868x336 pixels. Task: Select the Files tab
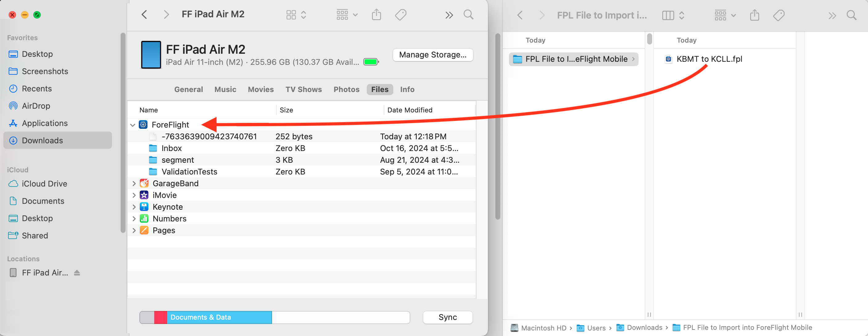[380, 89]
